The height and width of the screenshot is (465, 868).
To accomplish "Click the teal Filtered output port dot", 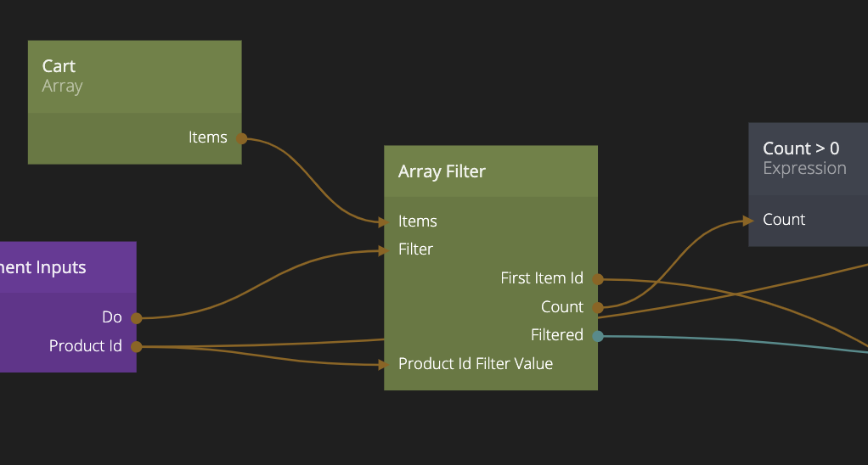I will tap(598, 336).
